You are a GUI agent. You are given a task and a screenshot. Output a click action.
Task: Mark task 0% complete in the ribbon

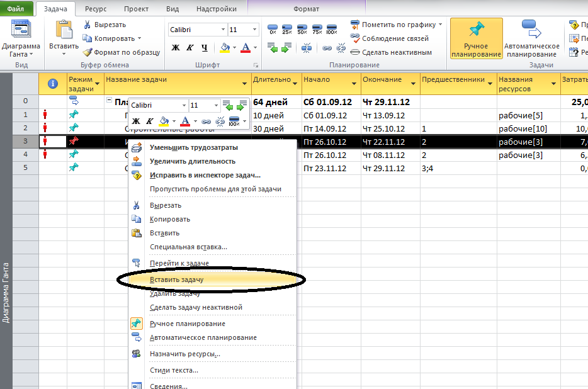(273, 29)
